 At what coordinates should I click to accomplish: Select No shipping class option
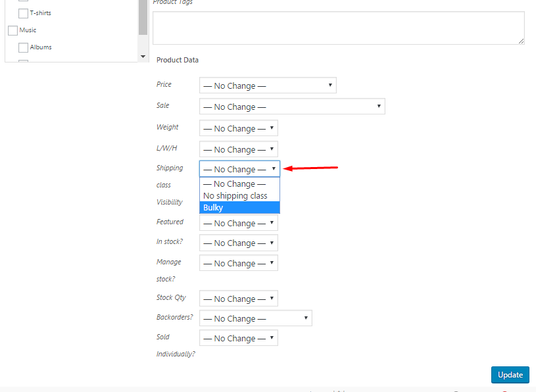pyautogui.click(x=239, y=196)
